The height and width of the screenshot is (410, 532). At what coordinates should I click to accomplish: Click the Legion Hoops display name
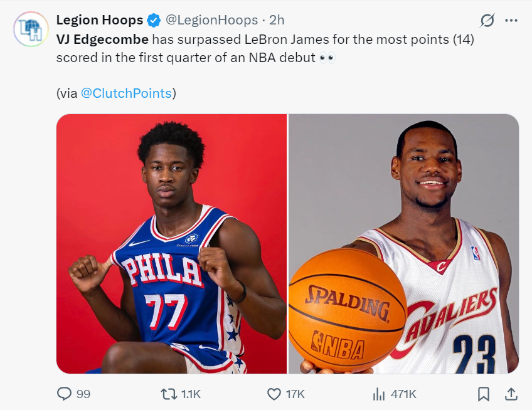tap(100, 21)
